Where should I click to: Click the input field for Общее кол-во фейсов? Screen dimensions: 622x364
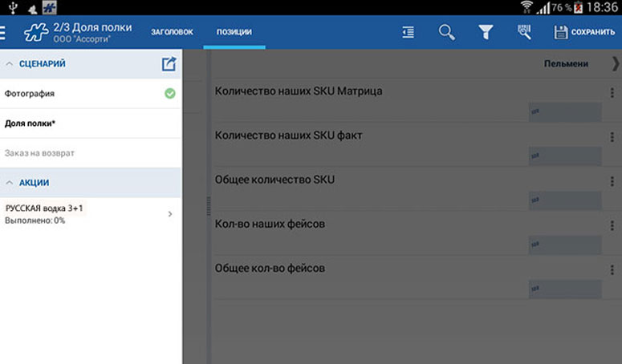565,289
